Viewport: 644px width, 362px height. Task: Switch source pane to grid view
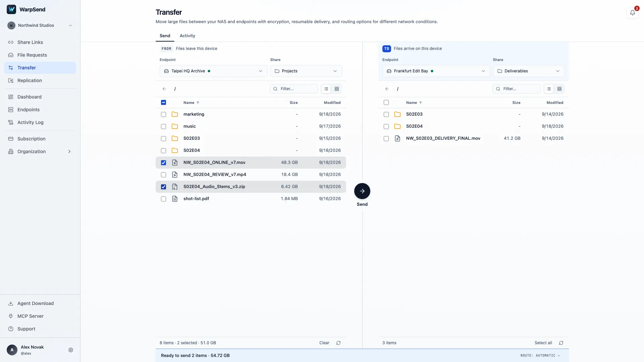coord(337,89)
